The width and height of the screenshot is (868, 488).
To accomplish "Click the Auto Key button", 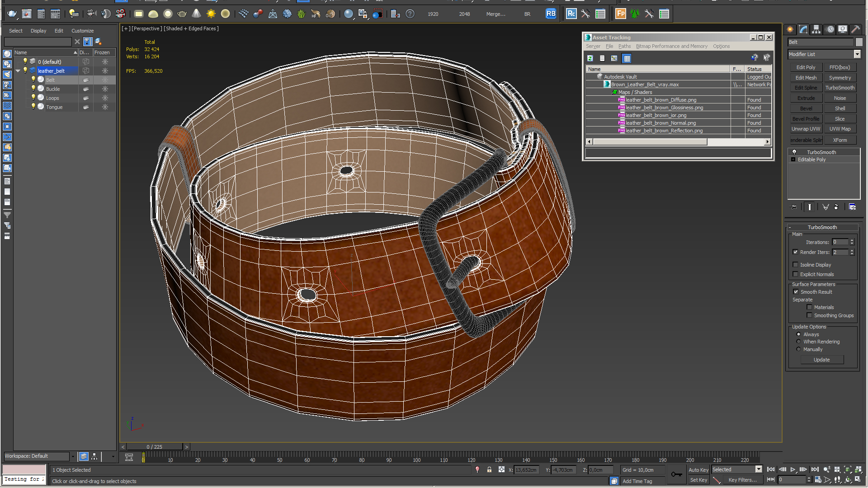I will [x=698, y=470].
